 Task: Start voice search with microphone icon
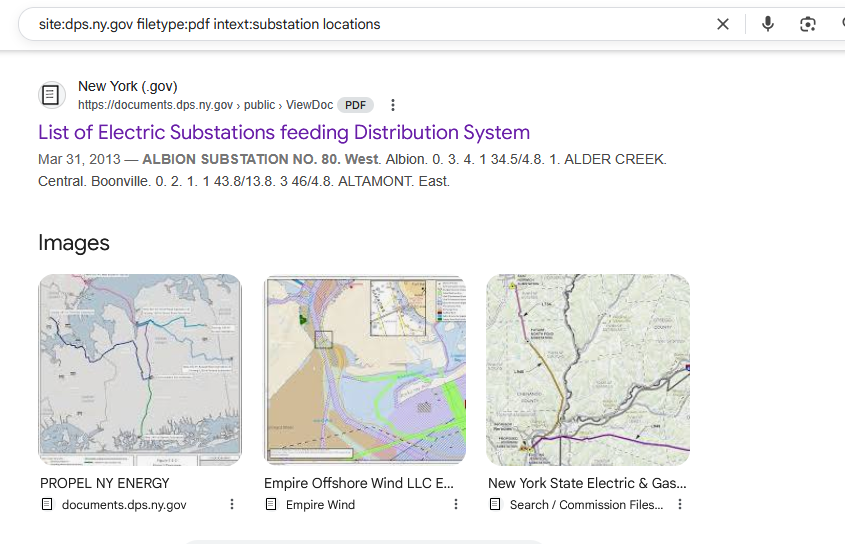pyautogui.click(x=768, y=24)
